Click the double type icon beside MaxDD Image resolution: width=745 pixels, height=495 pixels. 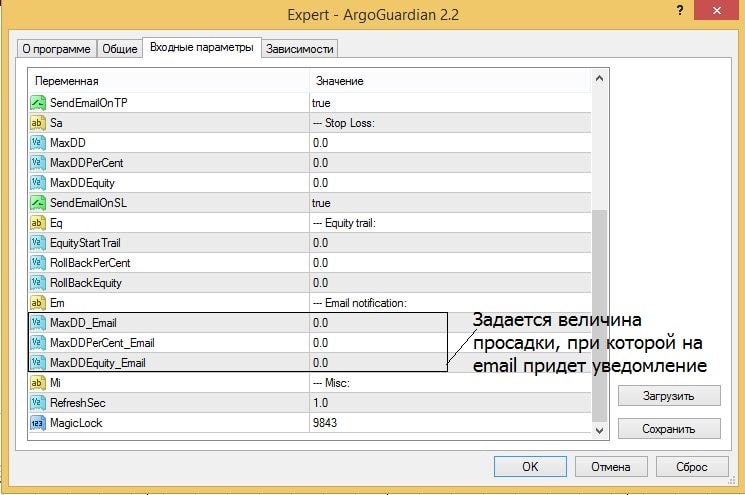click(x=38, y=143)
